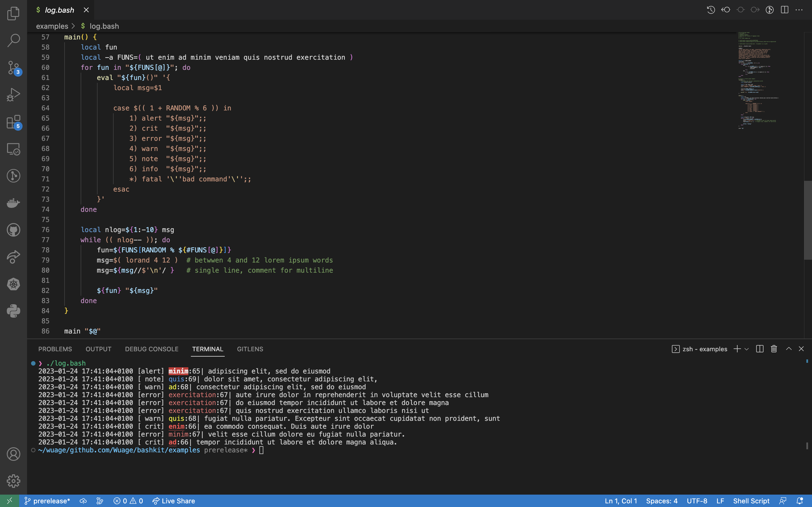The width and height of the screenshot is (812, 507).
Task: Toggle split editor layout button
Action: (x=784, y=10)
